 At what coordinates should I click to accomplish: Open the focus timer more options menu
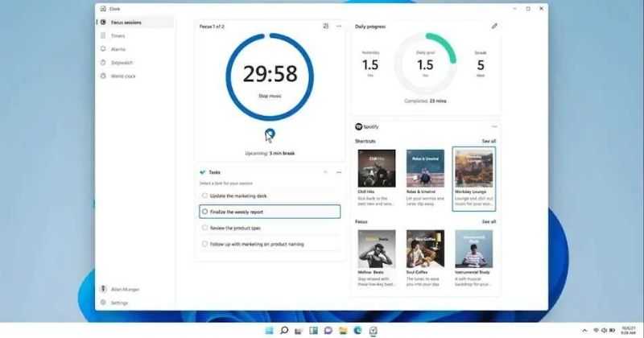tap(339, 27)
